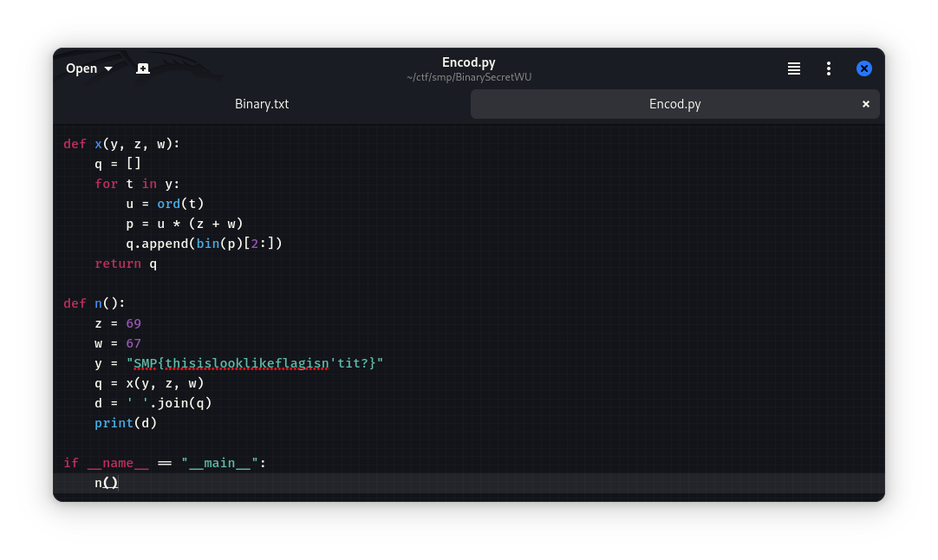Viewport: 938px width, 560px height.
Task: Create a new document tab
Action: (143, 68)
